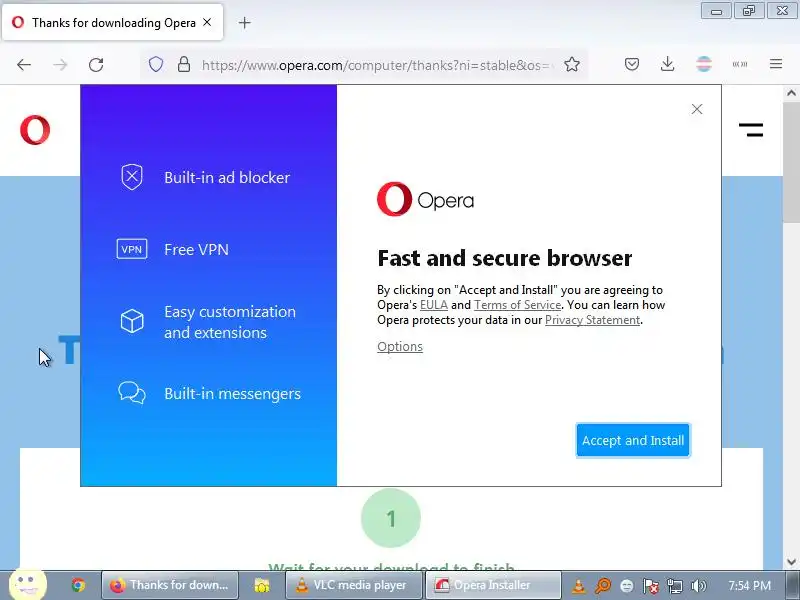
Task: Open the Firefox hamburger menu
Action: click(776, 64)
